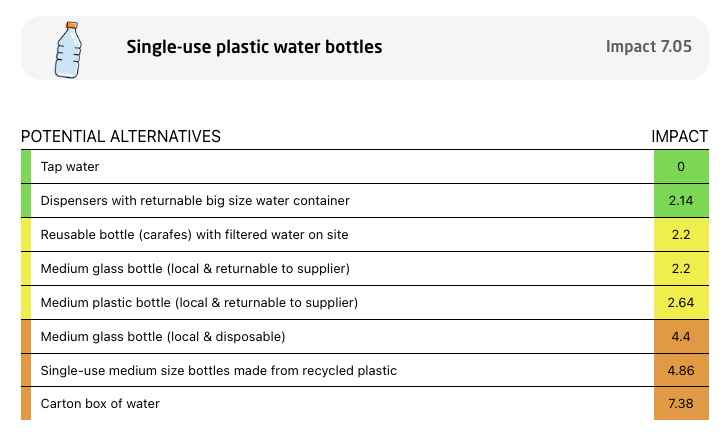
Task: Click the yellow 2.64 impact value
Action: click(x=681, y=303)
